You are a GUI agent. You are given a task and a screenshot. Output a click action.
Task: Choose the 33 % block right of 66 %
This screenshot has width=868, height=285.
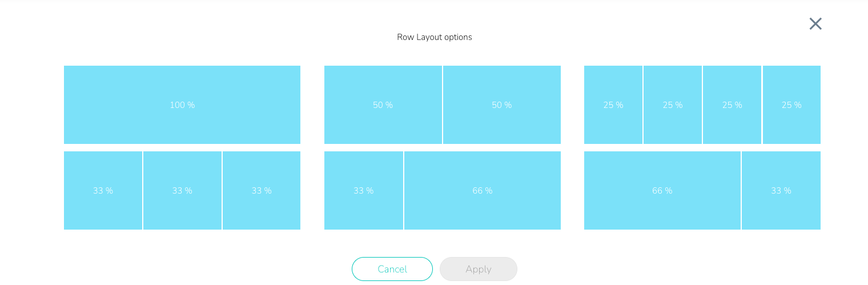(x=781, y=190)
